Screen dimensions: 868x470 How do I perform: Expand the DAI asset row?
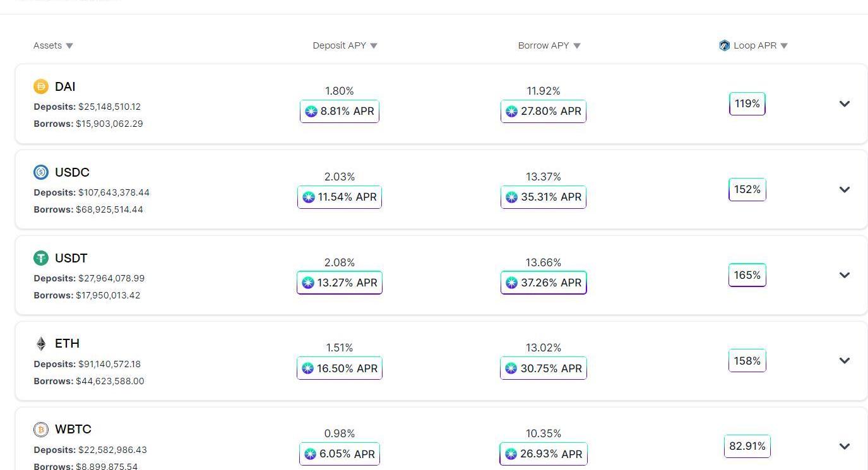(844, 103)
